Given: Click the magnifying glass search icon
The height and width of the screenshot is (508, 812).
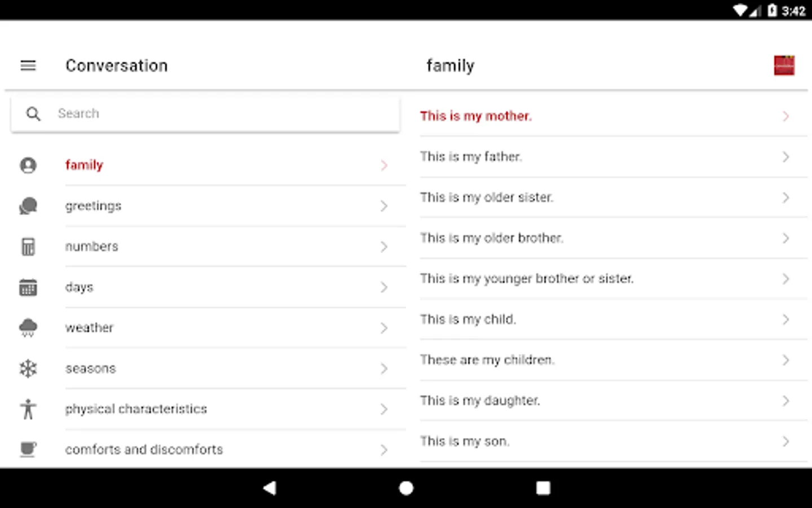Looking at the screenshot, I should click(x=34, y=114).
